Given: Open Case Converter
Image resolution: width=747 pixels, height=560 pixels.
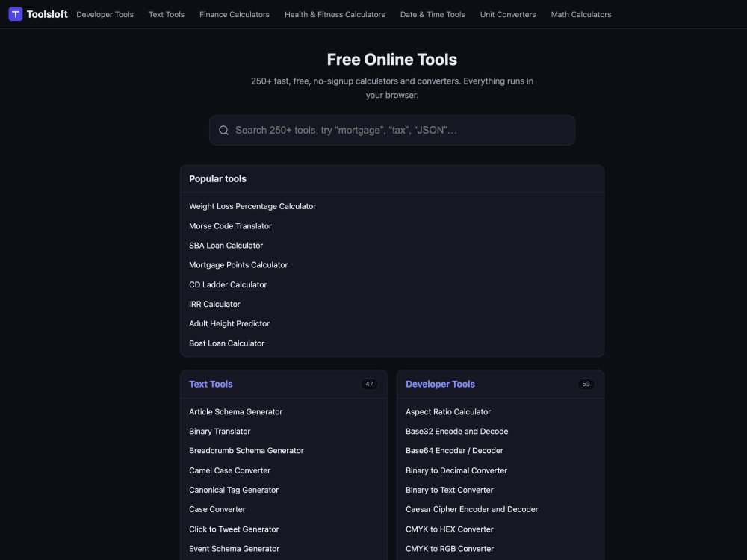Looking at the screenshot, I should click(x=217, y=509).
